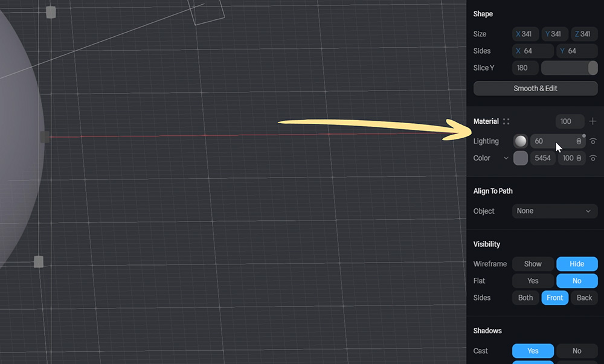Enable Flat shading by selecting Yes
This screenshot has height=364, width=604.
click(x=532, y=281)
